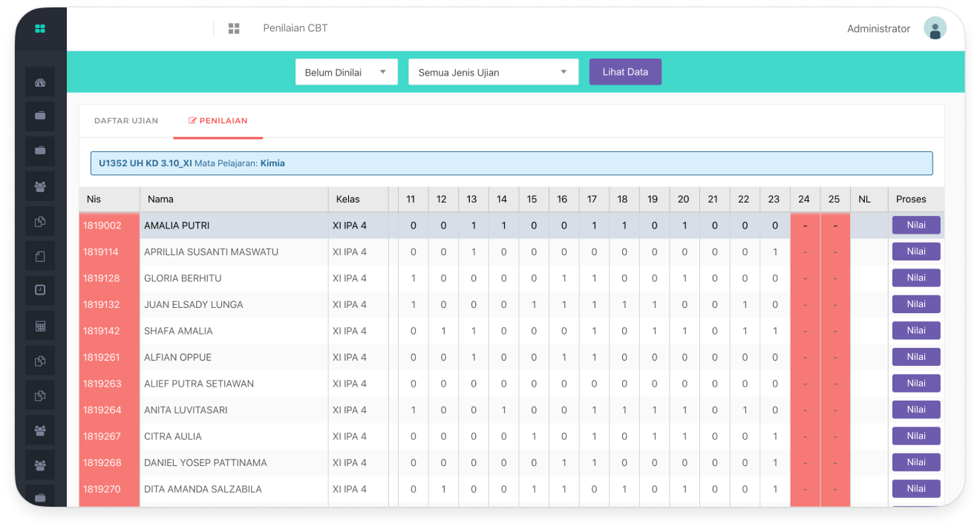
Task: Open the calculator icon in the sidebar
Action: [x=40, y=325]
